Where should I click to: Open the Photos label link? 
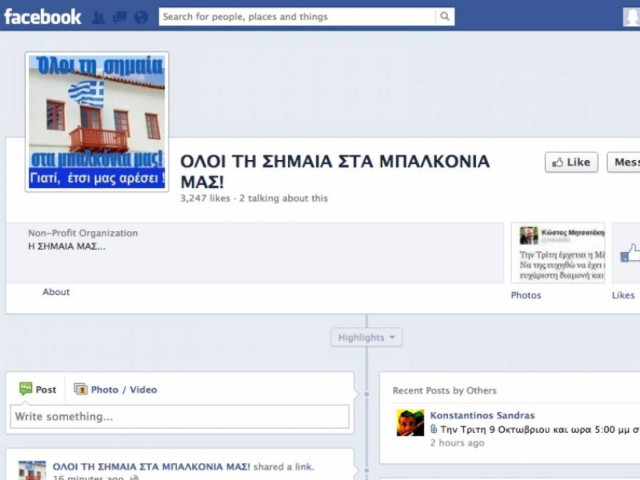click(x=526, y=295)
